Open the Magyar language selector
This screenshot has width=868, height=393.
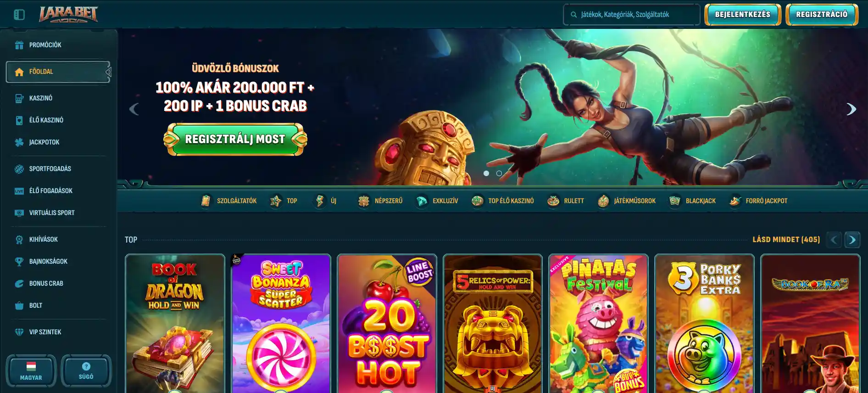(31, 371)
